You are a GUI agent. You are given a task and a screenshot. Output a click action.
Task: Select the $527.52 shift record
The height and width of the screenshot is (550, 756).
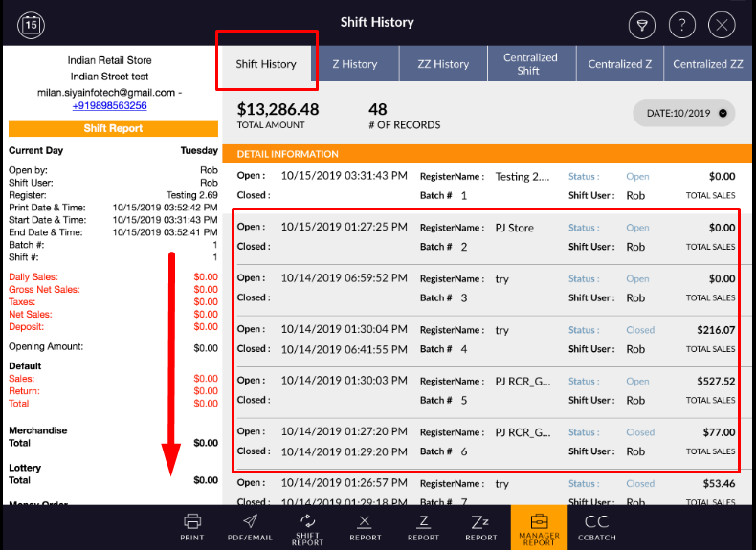486,390
